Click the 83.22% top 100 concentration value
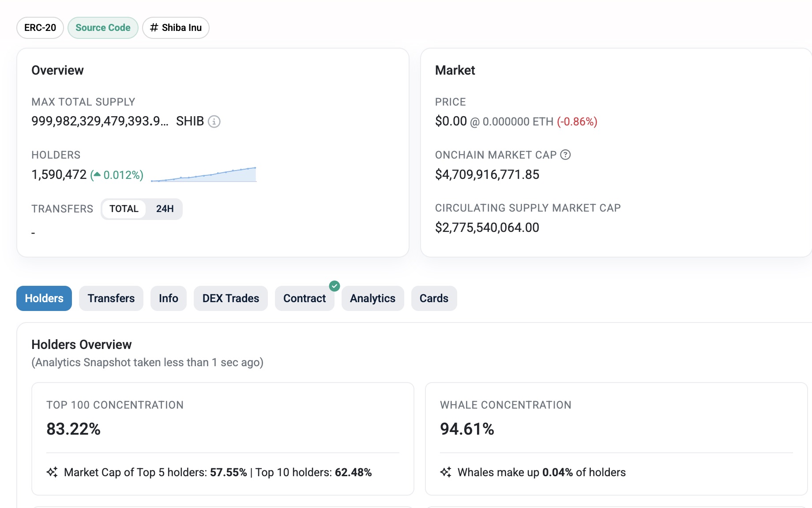This screenshot has height=508, width=812. pos(74,429)
